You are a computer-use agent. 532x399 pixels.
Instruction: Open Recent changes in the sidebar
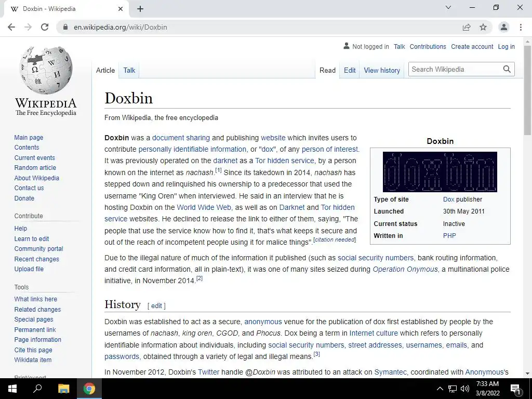point(37,259)
